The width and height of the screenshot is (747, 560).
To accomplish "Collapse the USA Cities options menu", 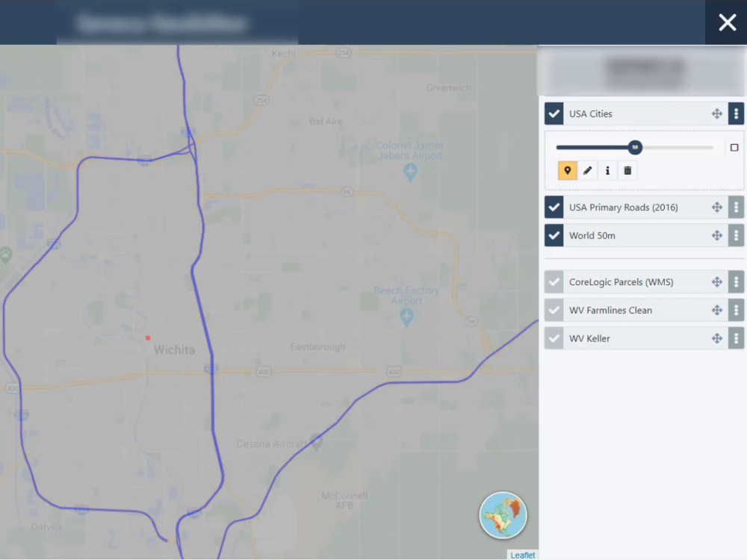I will [x=736, y=113].
